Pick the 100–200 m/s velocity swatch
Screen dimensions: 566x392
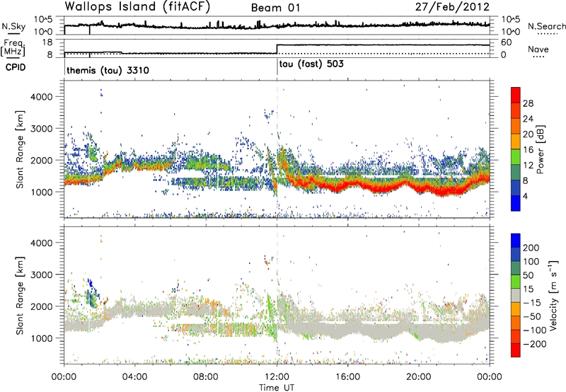point(516,255)
